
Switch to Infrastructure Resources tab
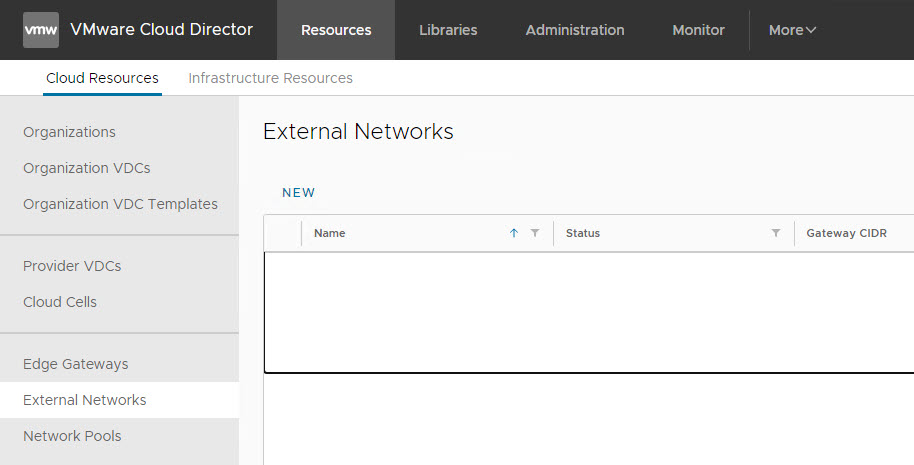coord(270,78)
